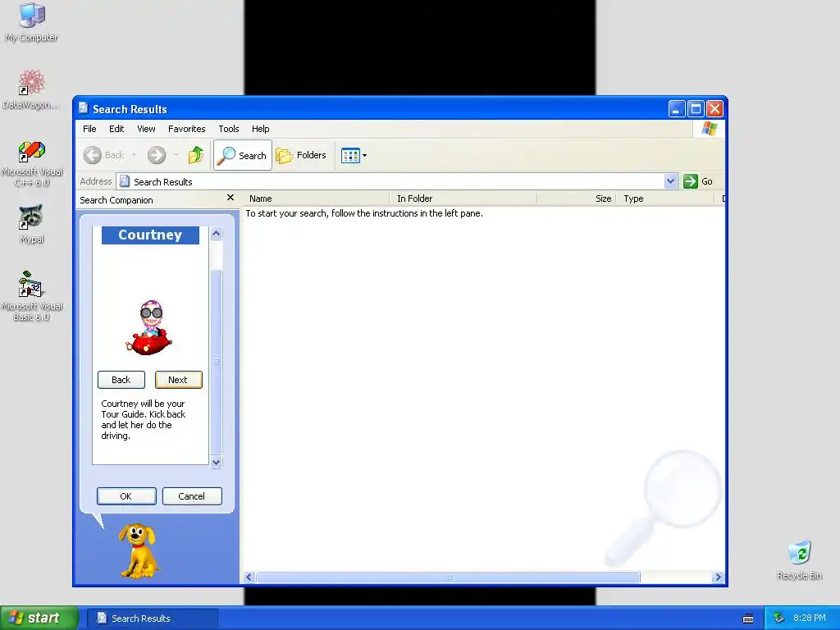Image resolution: width=840 pixels, height=630 pixels.
Task: Launch the DataWagon desktop shortcut
Action: (x=32, y=89)
